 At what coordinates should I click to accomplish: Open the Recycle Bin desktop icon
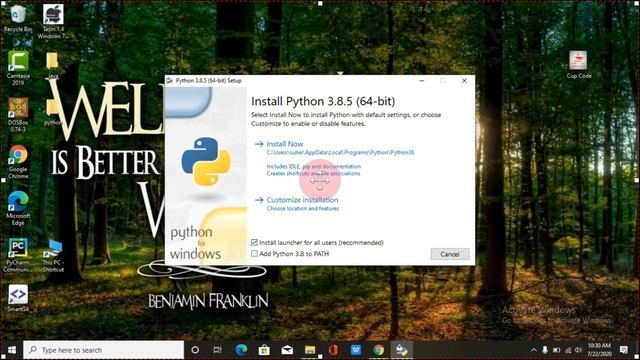[18, 18]
